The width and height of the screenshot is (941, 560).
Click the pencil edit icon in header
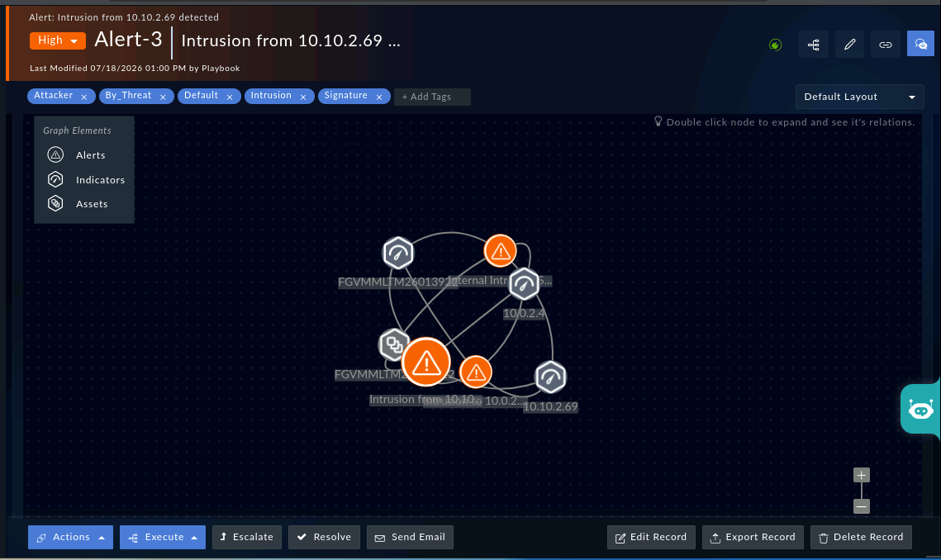point(849,45)
